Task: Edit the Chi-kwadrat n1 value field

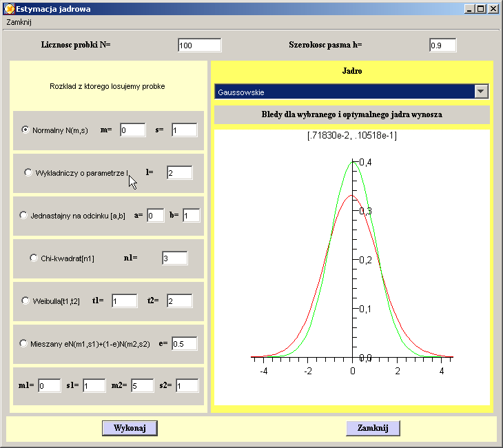Action: (x=175, y=258)
